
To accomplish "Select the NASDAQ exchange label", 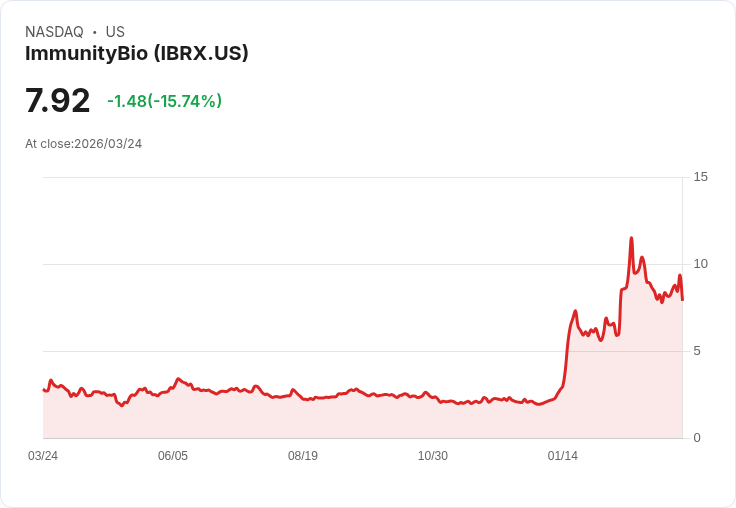I will [x=54, y=32].
